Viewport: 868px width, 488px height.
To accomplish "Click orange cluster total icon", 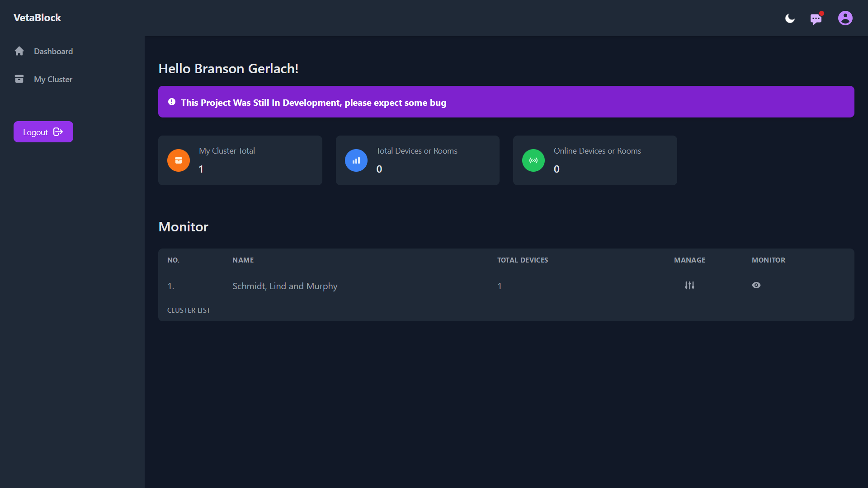I will (179, 160).
